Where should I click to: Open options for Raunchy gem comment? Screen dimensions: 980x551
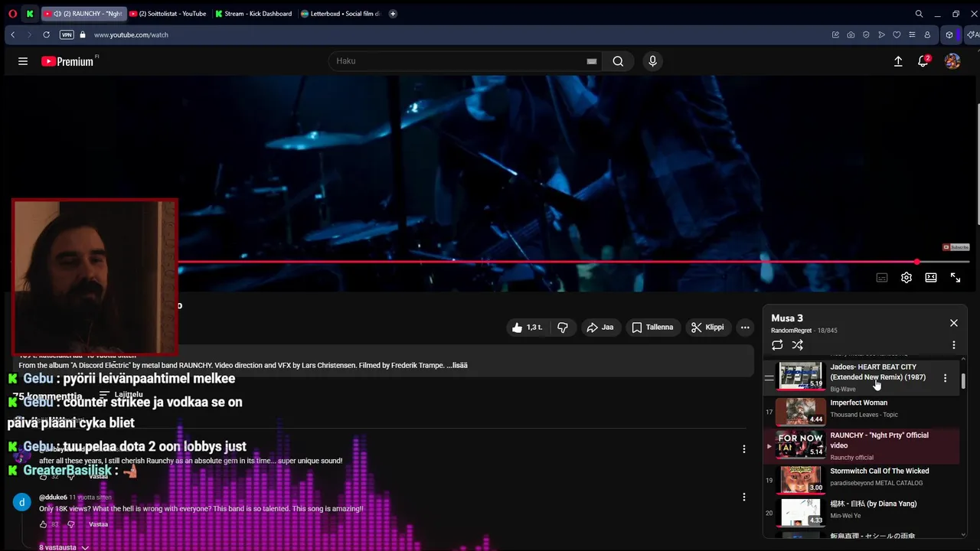[744, 449]
